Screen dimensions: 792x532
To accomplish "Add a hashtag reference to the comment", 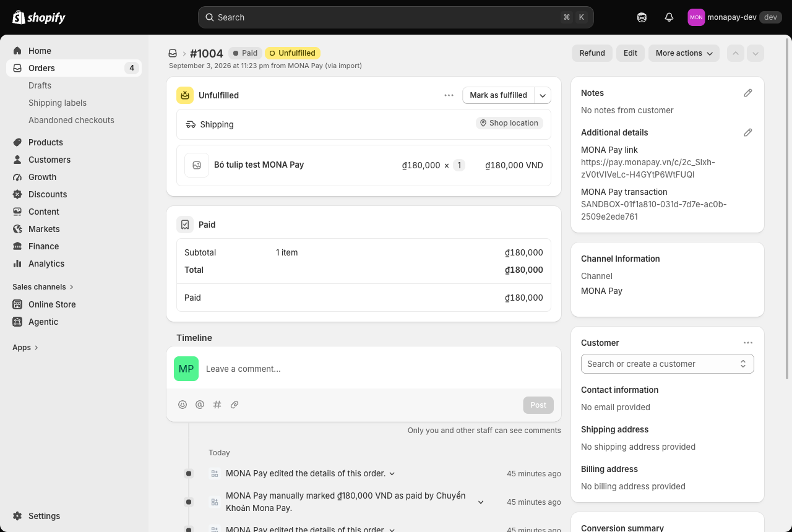I will (217, 405).
